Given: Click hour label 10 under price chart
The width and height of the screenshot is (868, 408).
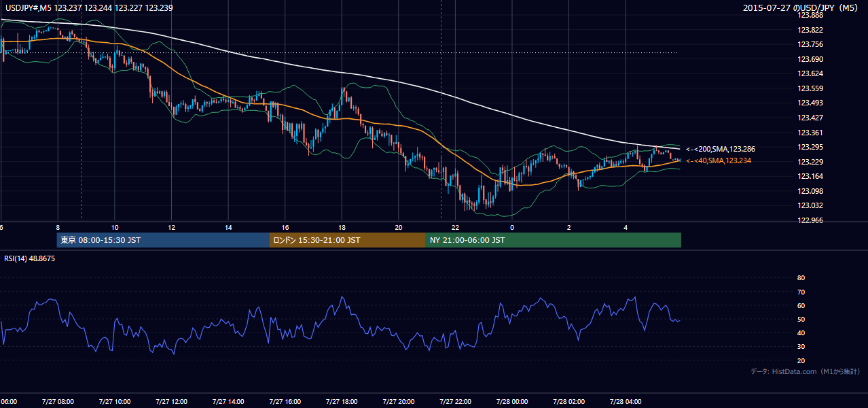Looking at the screenshot, I should coord(115,228).
